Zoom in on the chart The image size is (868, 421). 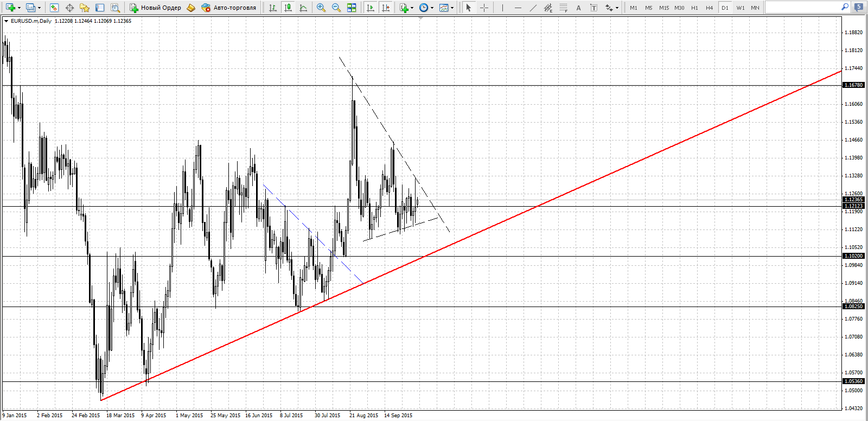(x=321, y=8)
